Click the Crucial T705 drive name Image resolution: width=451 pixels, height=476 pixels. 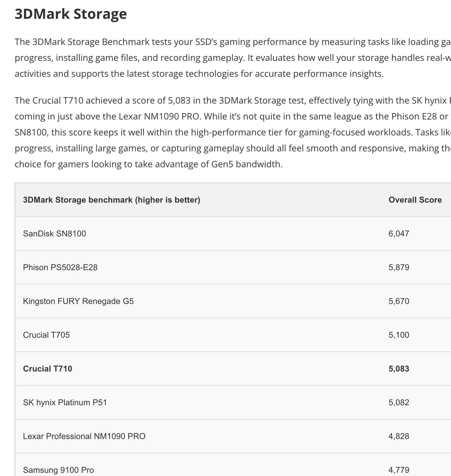point(46,335)
